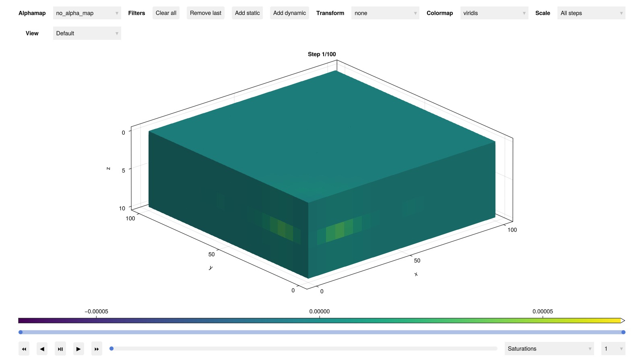Screen dimensions: 644x362
Task: Click Add dynamic filter button
Action: [289, 13]
